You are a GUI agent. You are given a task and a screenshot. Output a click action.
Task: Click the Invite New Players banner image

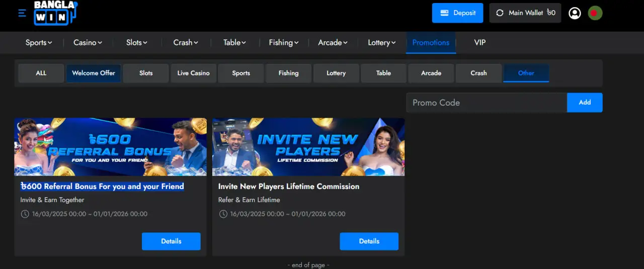point(308,147)
